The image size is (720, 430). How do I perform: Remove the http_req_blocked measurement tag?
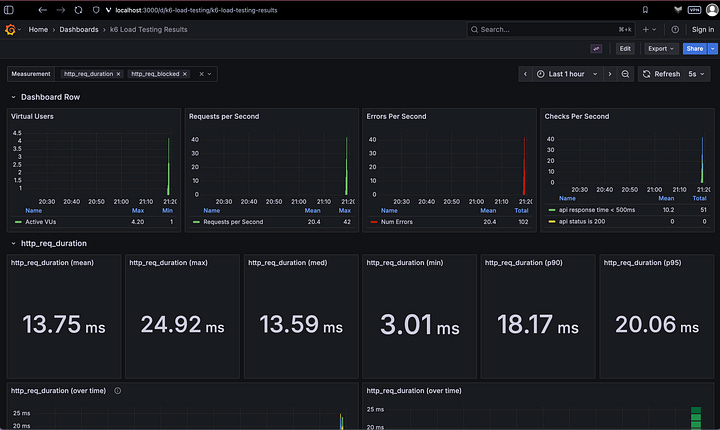coord(185,74)
